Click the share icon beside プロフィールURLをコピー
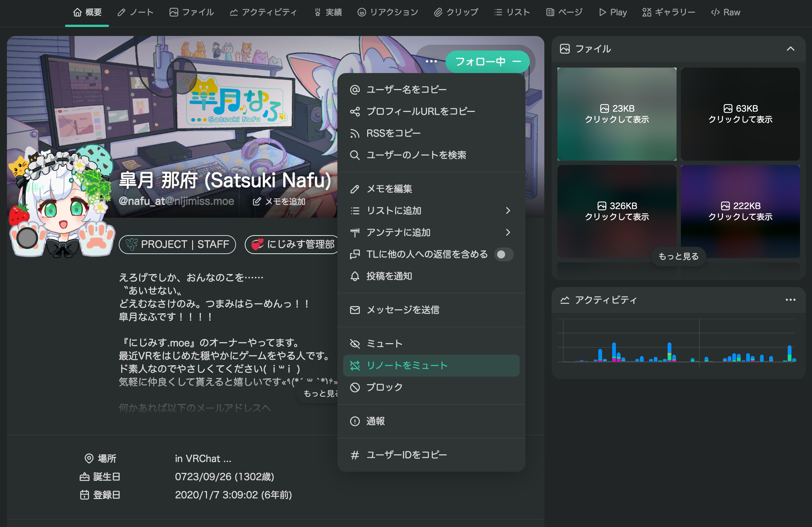This screenshot has width=812, height=527. pos(355,112)
